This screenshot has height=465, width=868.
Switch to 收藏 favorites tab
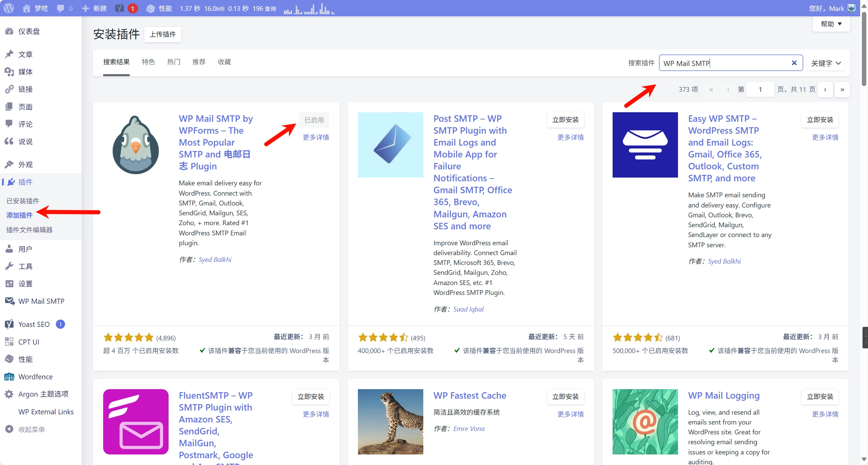224,62
